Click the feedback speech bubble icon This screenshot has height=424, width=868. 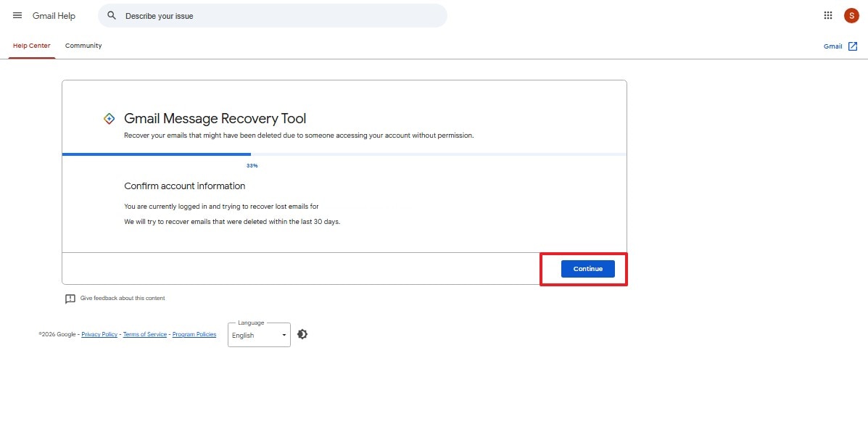[70, 299]
